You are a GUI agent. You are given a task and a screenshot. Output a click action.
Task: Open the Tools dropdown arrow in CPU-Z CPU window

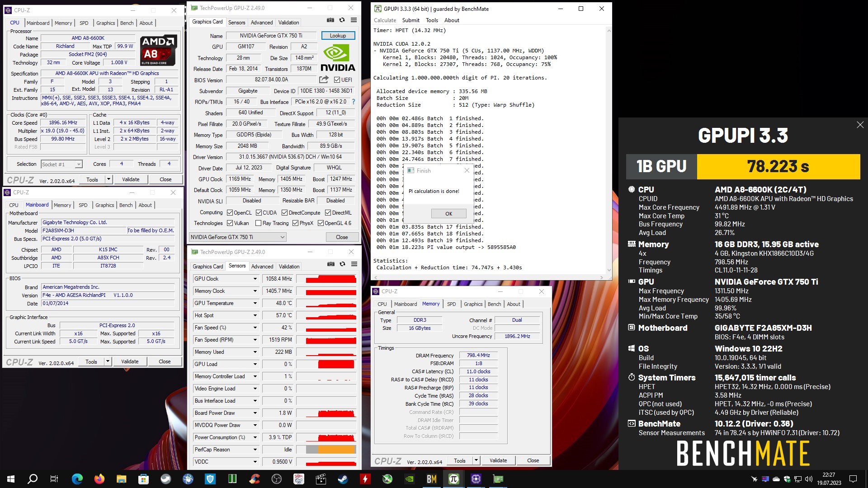point(108,179)
